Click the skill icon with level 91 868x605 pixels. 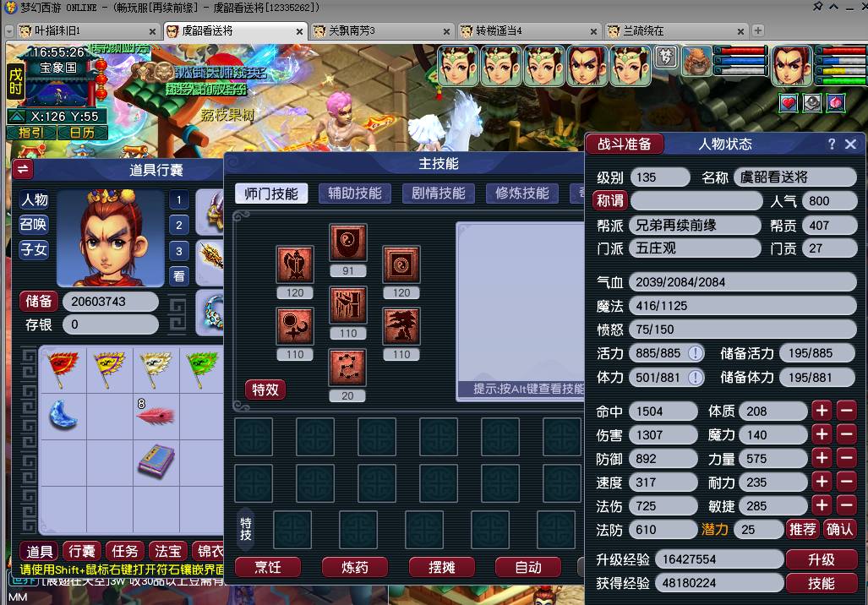coord(347,242)
